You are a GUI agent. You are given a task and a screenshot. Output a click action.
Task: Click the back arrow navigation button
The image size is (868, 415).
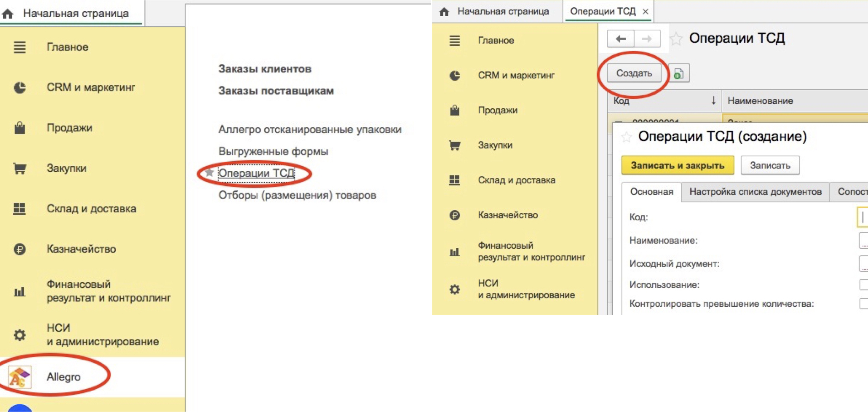click(621, 39)
